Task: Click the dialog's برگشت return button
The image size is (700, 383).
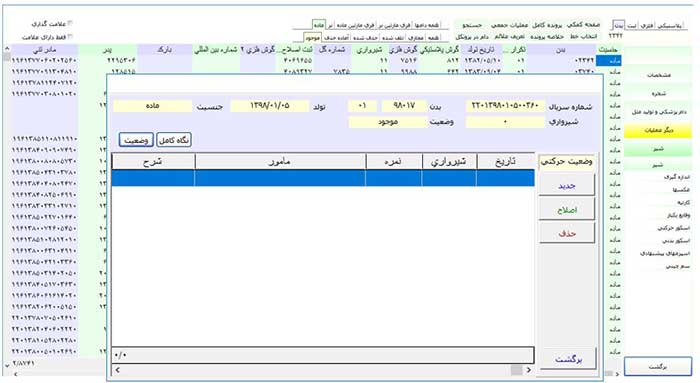Action: (568, 359)
